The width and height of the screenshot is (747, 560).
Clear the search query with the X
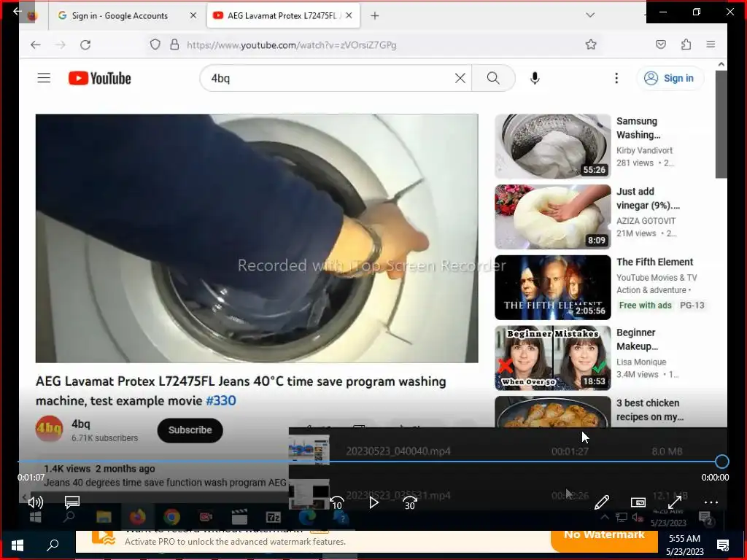[460, 78]
